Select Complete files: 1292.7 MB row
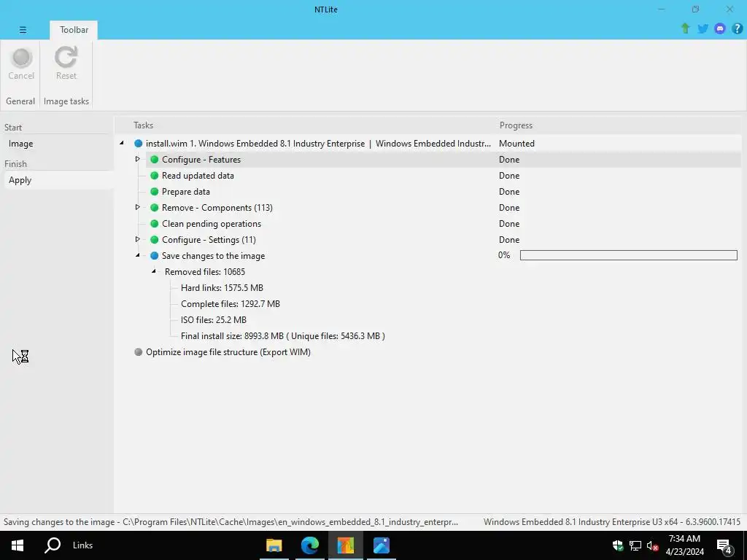Screen dimensions: 747x560 pyautogui.click(x=230, y=304)
